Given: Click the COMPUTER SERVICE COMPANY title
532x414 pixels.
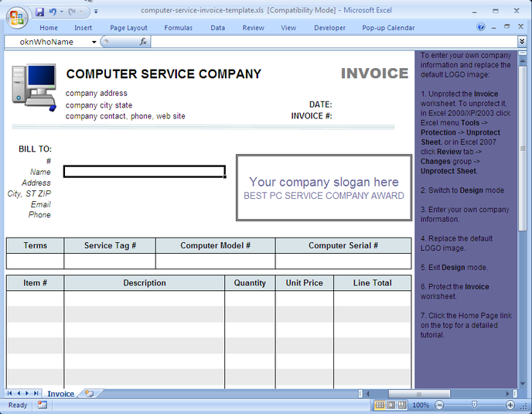Looking at the screenshot, I should pyautogui.click(x=163, y=74).
